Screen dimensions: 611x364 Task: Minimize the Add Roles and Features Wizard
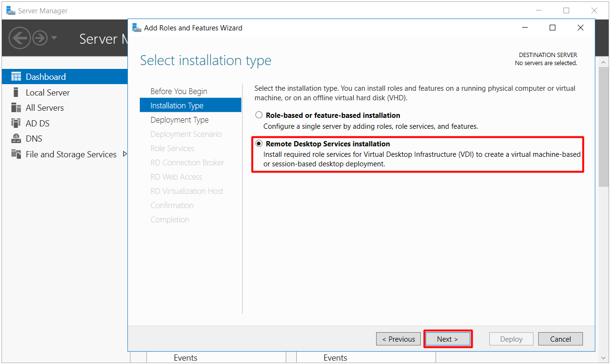point(524,28)
